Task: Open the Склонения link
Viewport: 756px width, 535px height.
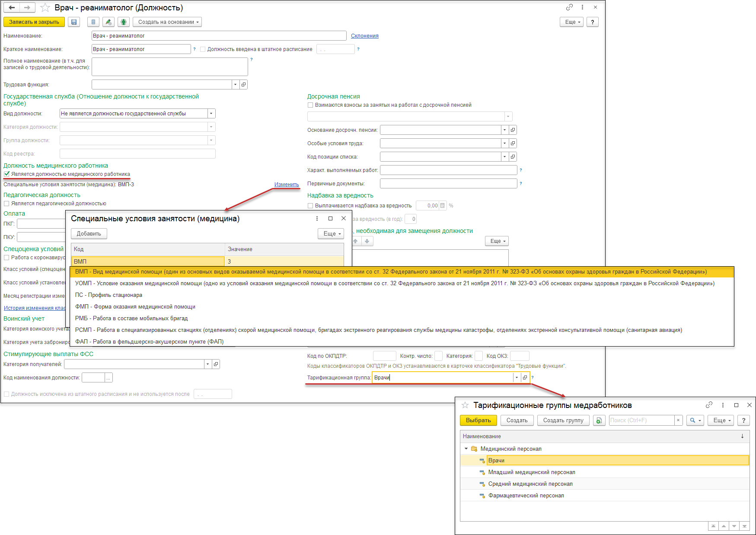Action: tap(364, 36)
